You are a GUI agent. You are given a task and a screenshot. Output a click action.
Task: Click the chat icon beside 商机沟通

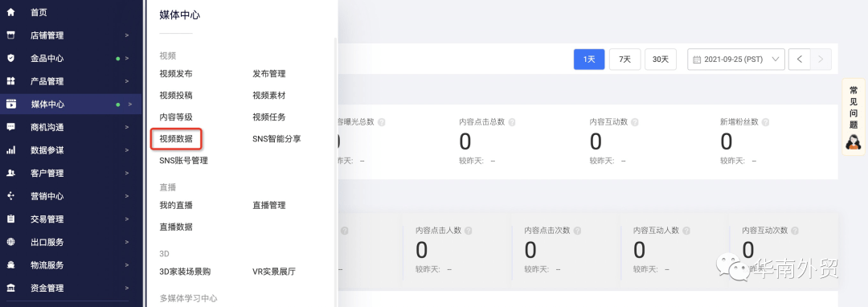click(10, 127)
